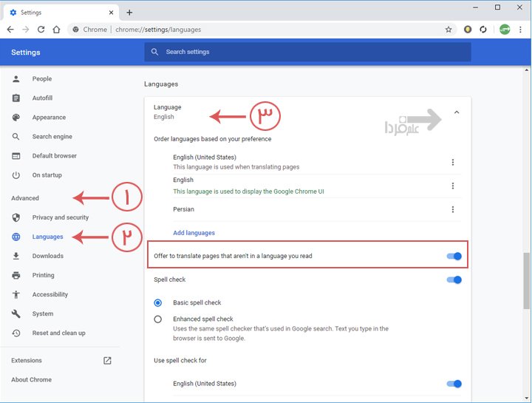Viewport: 532px width, 403px height.
Task: Collapse the Language section chevron
Action: (456, 112)
